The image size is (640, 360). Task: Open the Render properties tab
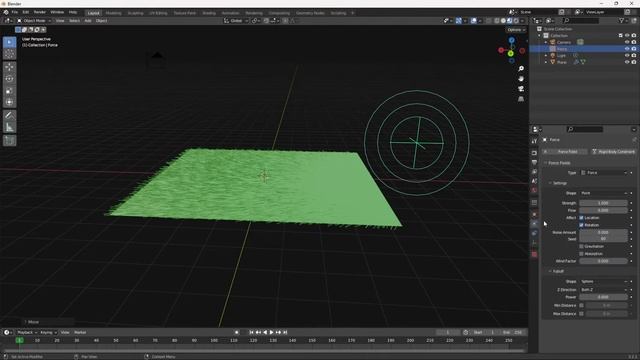click(534, 153)
